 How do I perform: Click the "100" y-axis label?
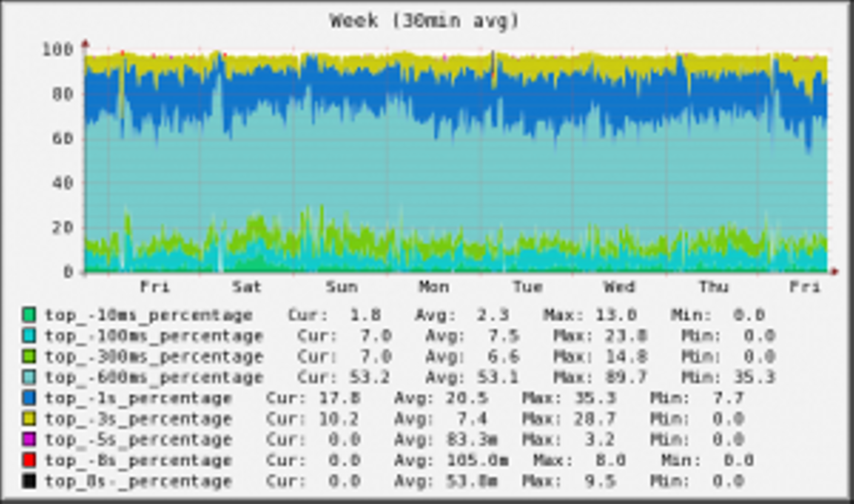(58, 49)
